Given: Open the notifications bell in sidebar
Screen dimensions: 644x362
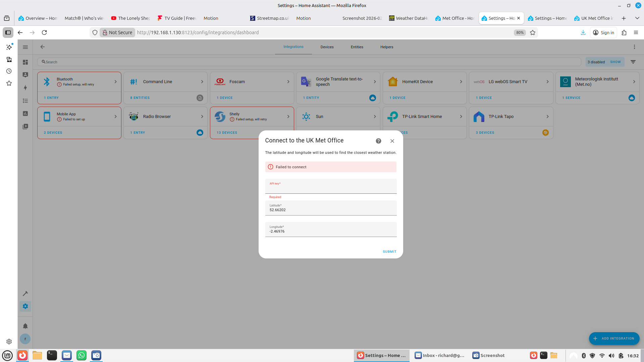Looking at the screenshot, I should 25,326.
